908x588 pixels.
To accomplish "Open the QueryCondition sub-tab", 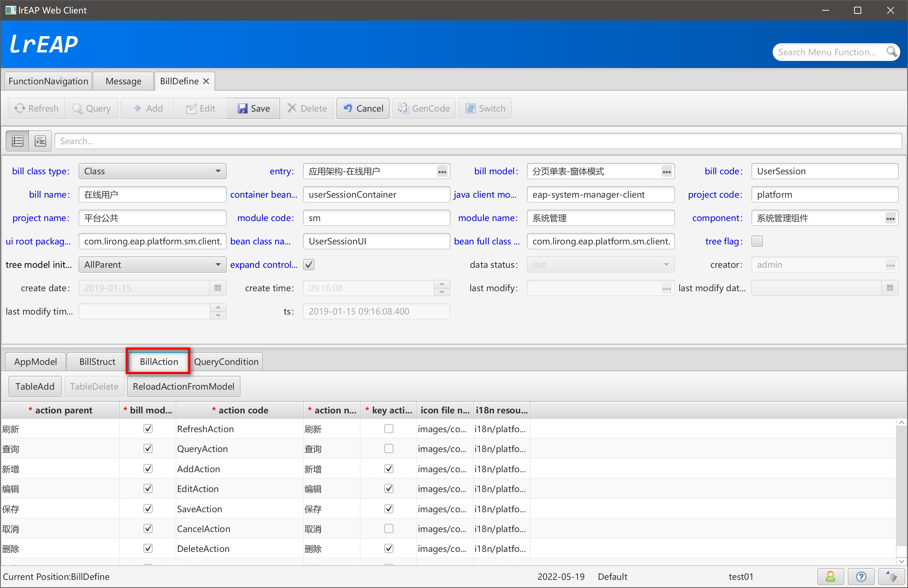I will coord(226,362).
